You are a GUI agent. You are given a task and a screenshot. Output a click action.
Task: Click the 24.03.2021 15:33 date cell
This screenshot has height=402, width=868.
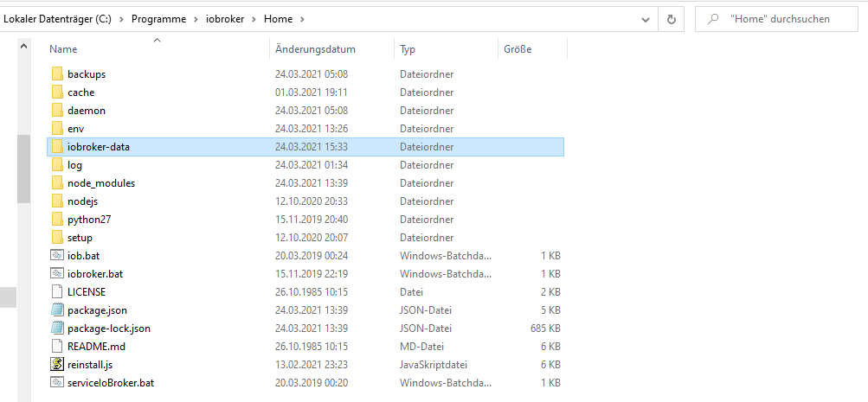pos(312,147)
